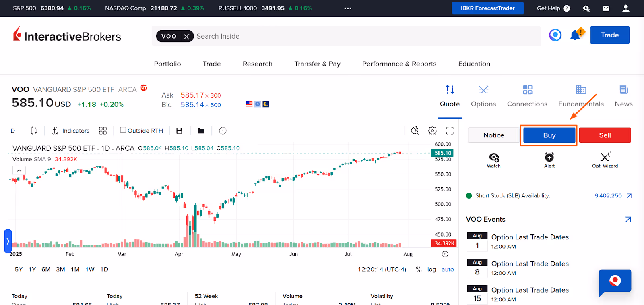The width and height of the screenshot is (644, 305).
Task: Open chart time axis settings icon
Action: (x=445, y=254)
